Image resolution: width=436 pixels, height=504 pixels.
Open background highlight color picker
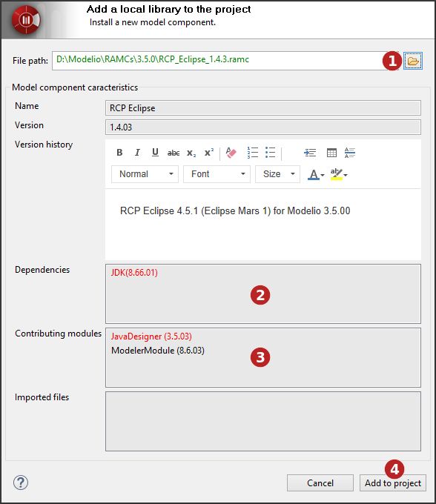[339, 174]
